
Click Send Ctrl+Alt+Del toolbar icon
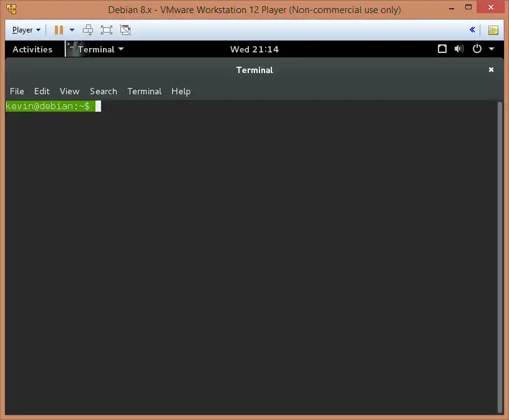tap(88, 30)
